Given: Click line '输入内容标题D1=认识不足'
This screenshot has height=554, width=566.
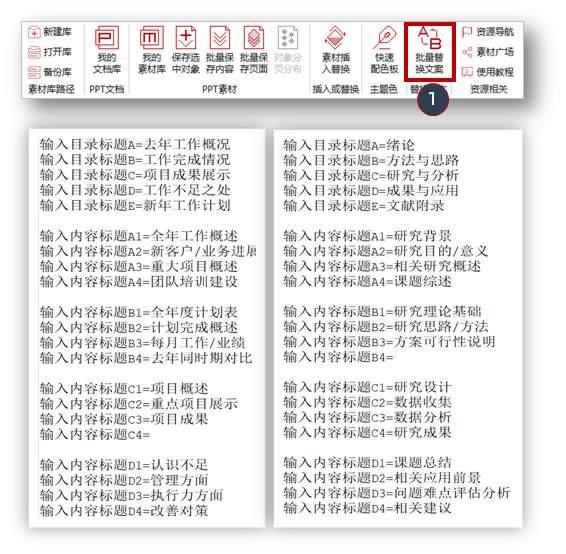Looking at the screenshot, I should click(124, 464).
